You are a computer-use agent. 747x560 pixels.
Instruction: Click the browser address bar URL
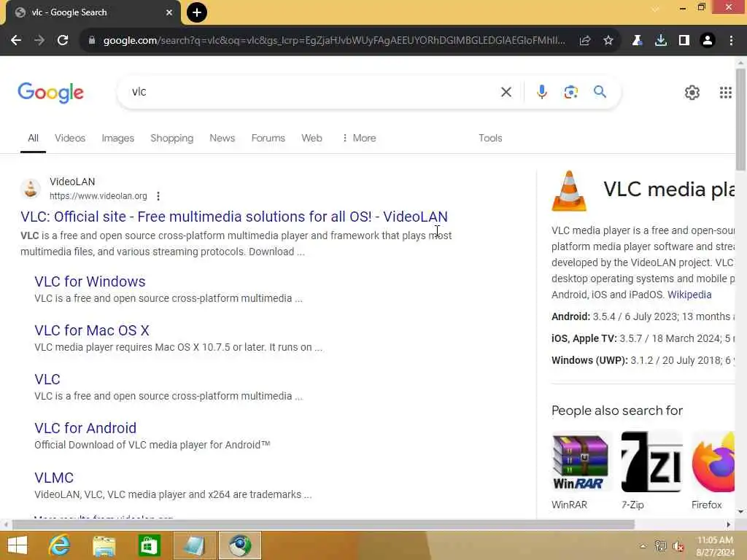(x=333, y=40)
